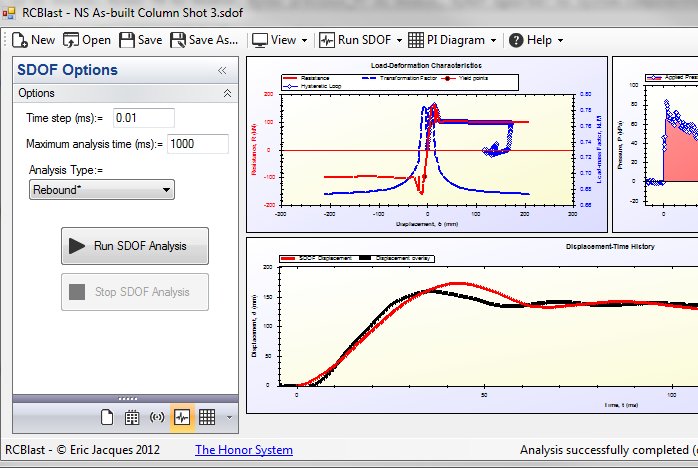The width and height of the screenshot is (698, 468).
Task: Click the panel splitter grip dots
Action: pos(127,399)
